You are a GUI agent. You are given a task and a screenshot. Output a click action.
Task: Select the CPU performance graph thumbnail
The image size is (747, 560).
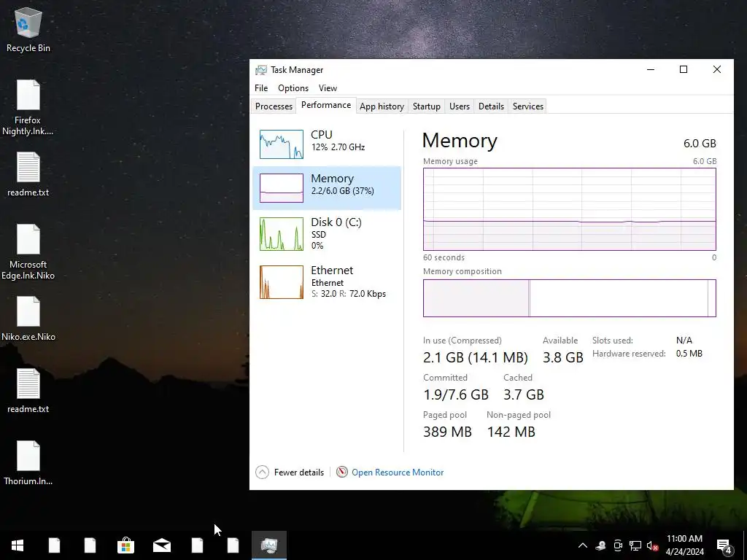pyautogui.click(x=281, y=144)
